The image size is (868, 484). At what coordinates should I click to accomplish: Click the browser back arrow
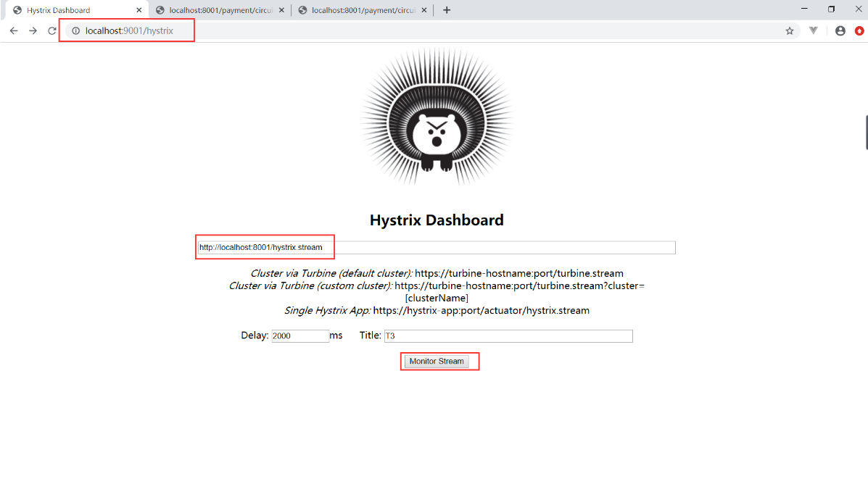pos(14,31)
